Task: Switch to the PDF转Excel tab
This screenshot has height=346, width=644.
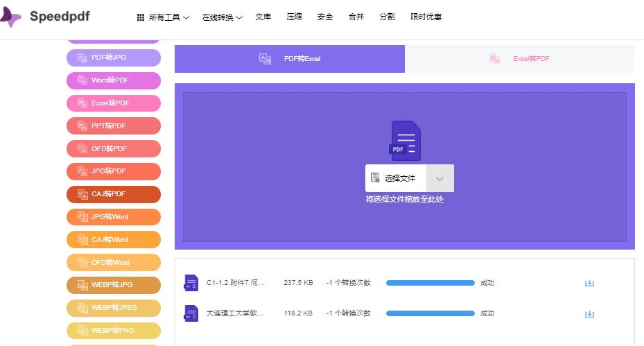Action: tap(290, 59)
